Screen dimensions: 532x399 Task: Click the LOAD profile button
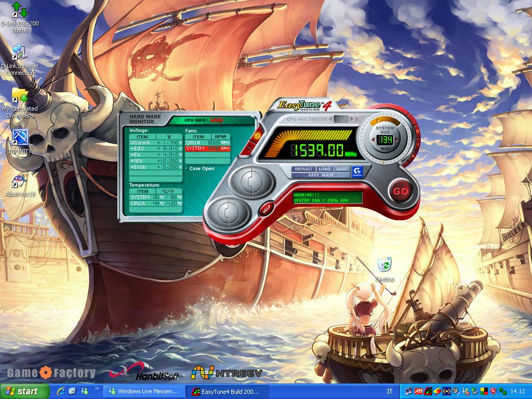[x=325, y=169]
